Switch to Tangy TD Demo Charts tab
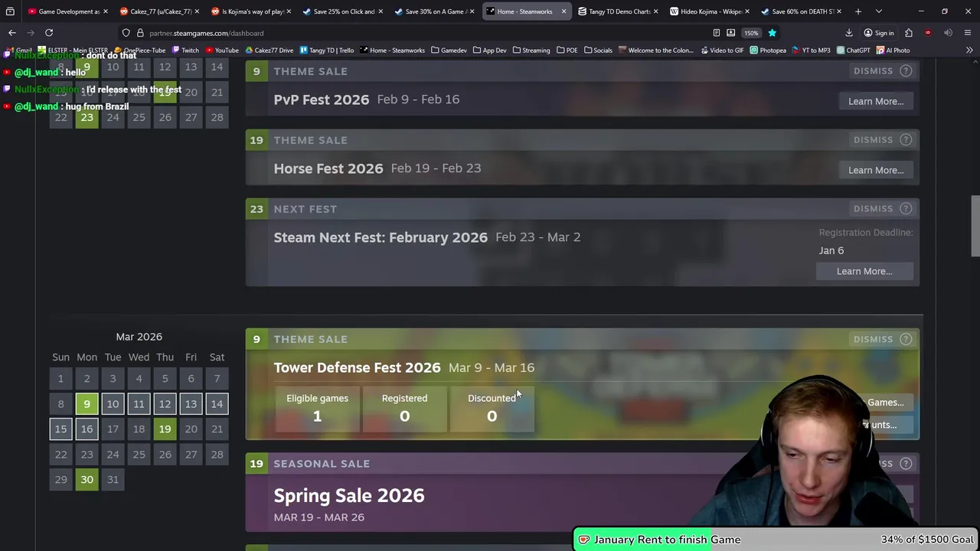 (619, 11)
